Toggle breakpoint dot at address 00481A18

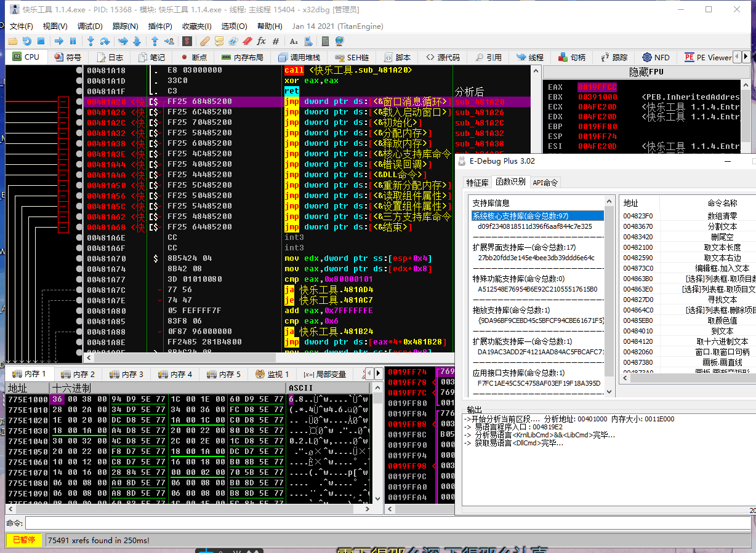click(79, 70)
